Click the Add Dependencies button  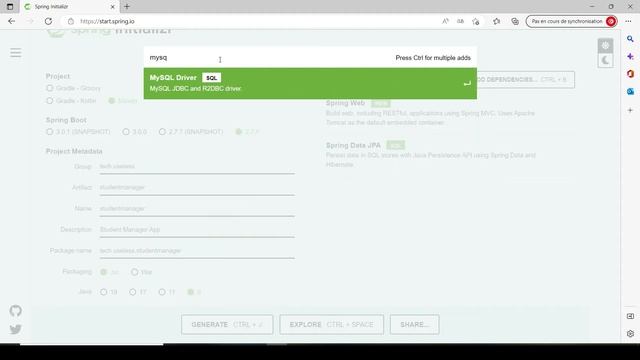(525, 80)
